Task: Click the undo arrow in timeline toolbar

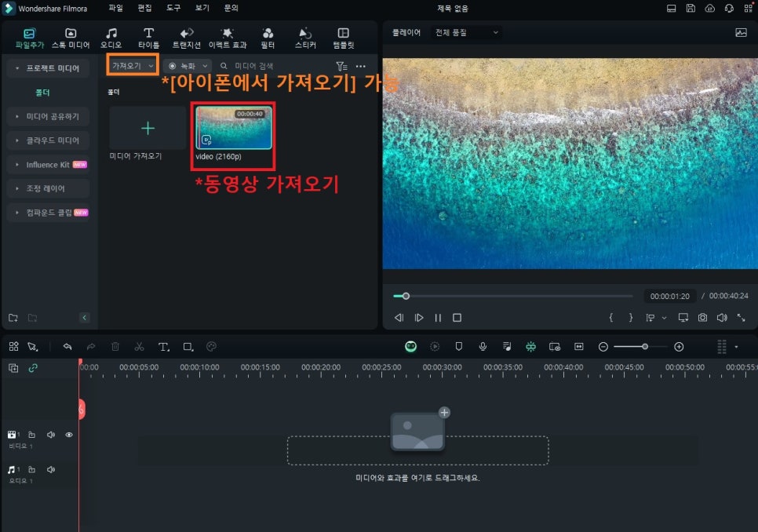Action: (x=67, y=347)
